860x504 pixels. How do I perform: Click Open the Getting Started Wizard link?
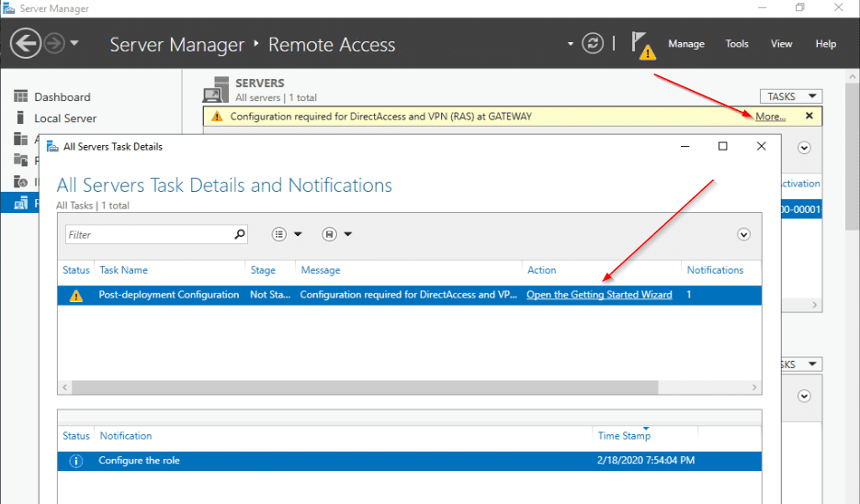click(x=599, y=295)
